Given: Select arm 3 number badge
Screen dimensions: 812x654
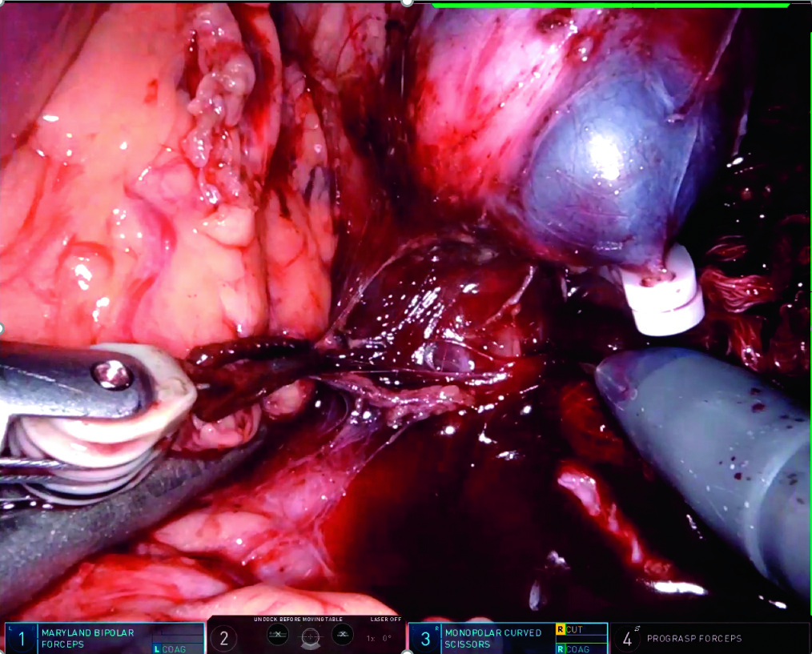Looking at the screenshot, I should pos(425,639).
